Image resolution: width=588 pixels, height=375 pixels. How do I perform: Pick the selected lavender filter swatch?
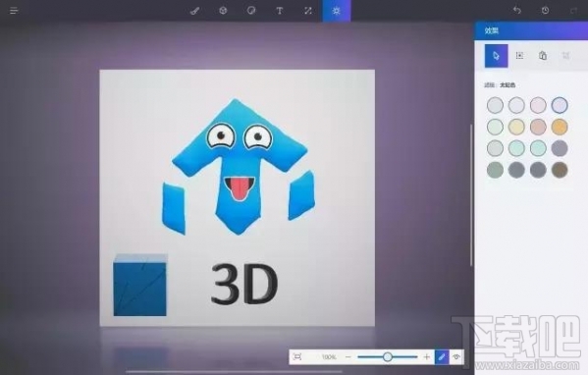coord(560,105)
